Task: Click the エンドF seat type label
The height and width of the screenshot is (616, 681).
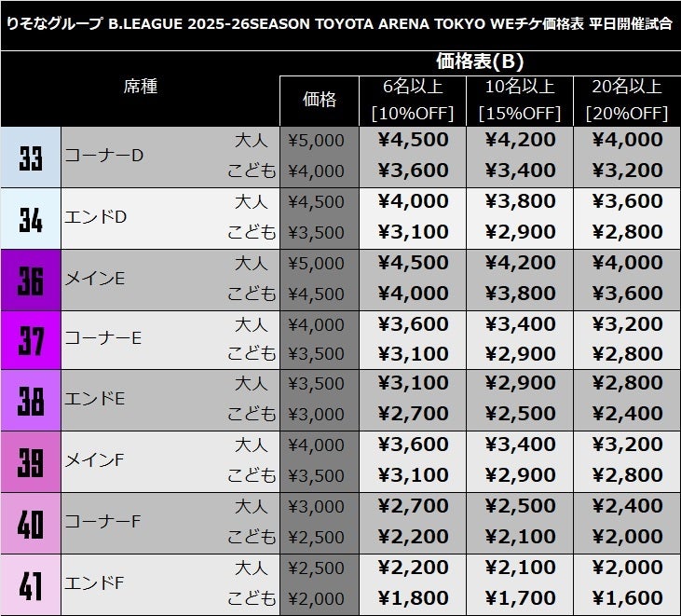Action: tap(96, 584)
